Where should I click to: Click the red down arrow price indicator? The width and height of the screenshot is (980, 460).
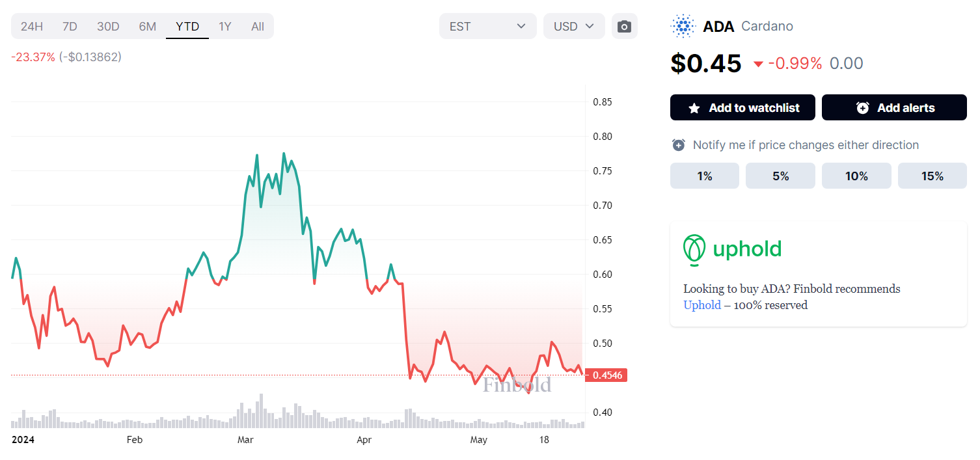pos(758,64)
